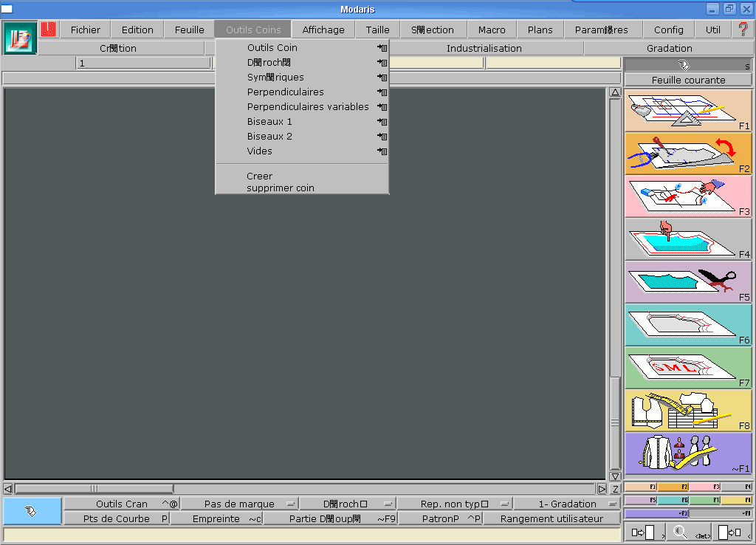This screenshot has height=545, width=756.
Task: Open the F1 drafting tools panel
Action: (x=688, y=111)
